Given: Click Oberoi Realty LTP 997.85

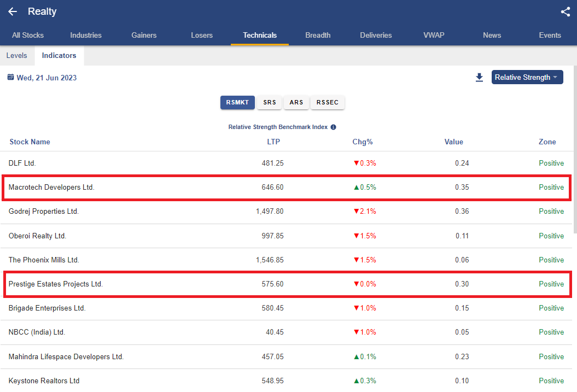Looking at the screenshot, I should coord(273,236).
